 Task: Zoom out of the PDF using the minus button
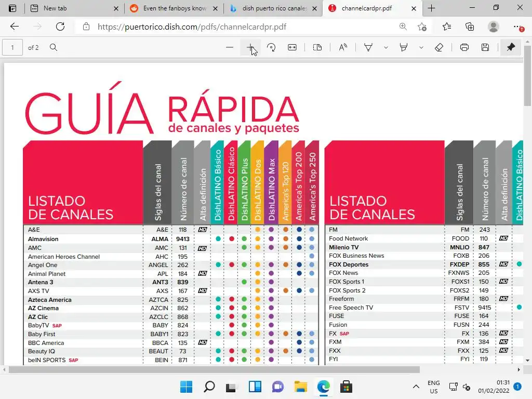(229, 47)
